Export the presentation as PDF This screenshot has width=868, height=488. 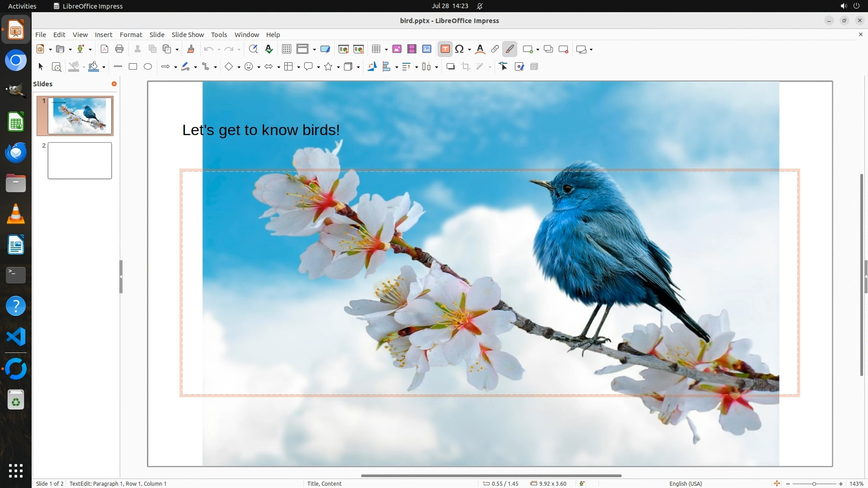pyautogui.click(x=104, y=49)
